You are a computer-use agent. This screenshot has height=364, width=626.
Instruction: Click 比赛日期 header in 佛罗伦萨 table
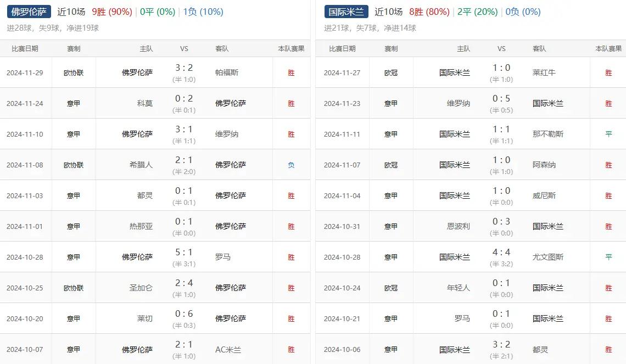25,49
